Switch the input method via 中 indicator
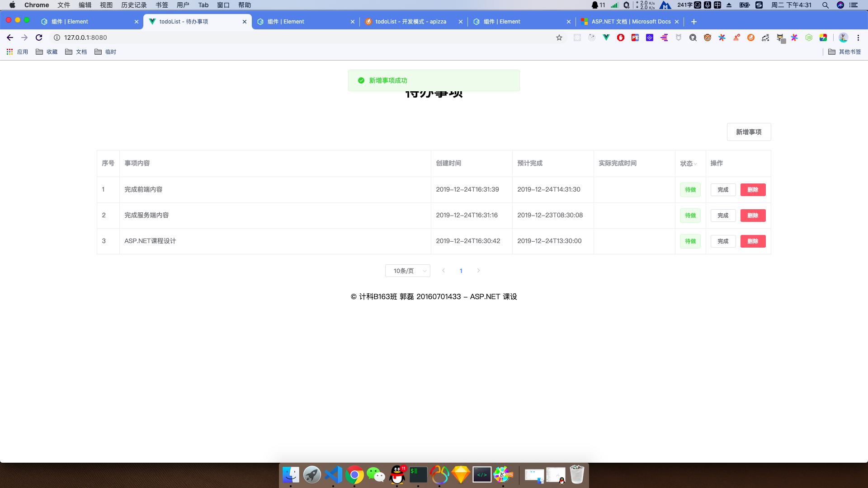This screenshot has width=868, height=488. tap(718, 5)
